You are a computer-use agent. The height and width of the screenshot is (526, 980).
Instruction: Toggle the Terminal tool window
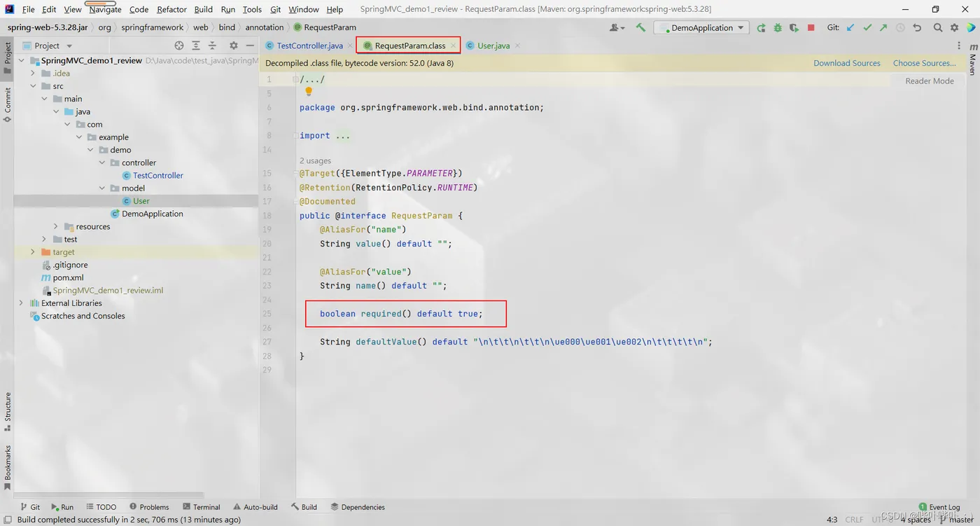(x=201, y=507)
